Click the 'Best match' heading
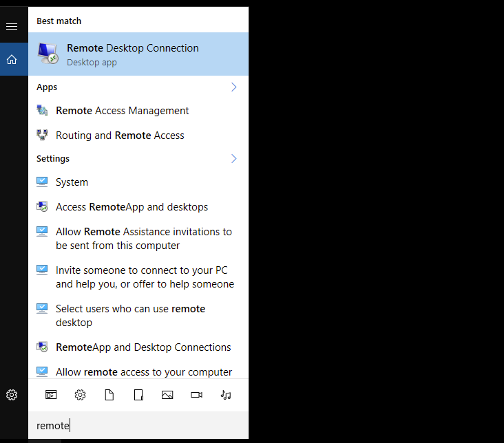 click(x=59, y=21)
